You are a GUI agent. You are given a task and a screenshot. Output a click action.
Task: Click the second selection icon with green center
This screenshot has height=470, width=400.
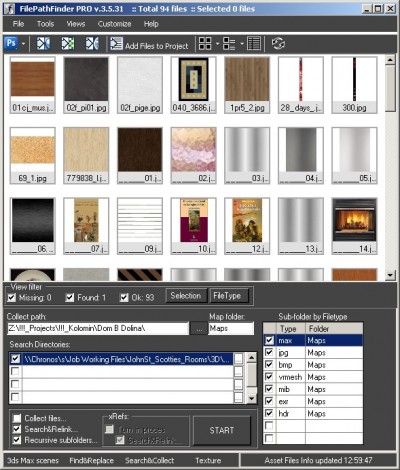click(68, 44)
